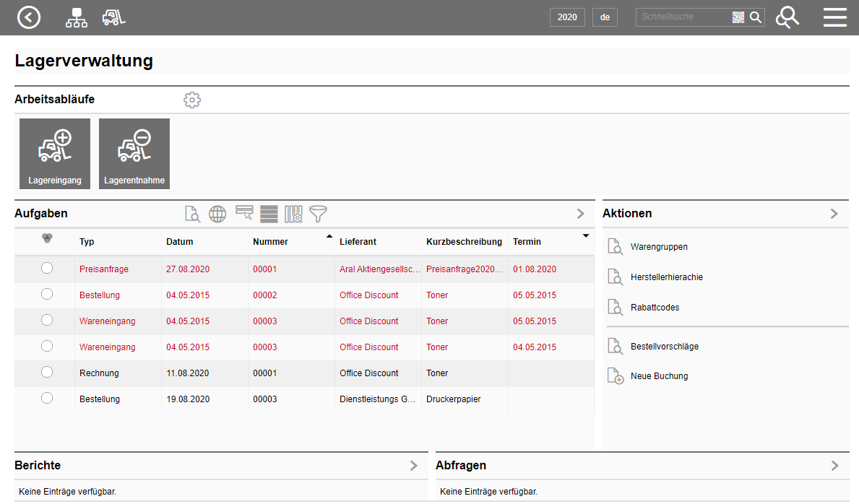This screenshot has height=504, width=859.
Task: Open the filter funnel in Aufgaben toolbar
Action: (x=318, y=214)
